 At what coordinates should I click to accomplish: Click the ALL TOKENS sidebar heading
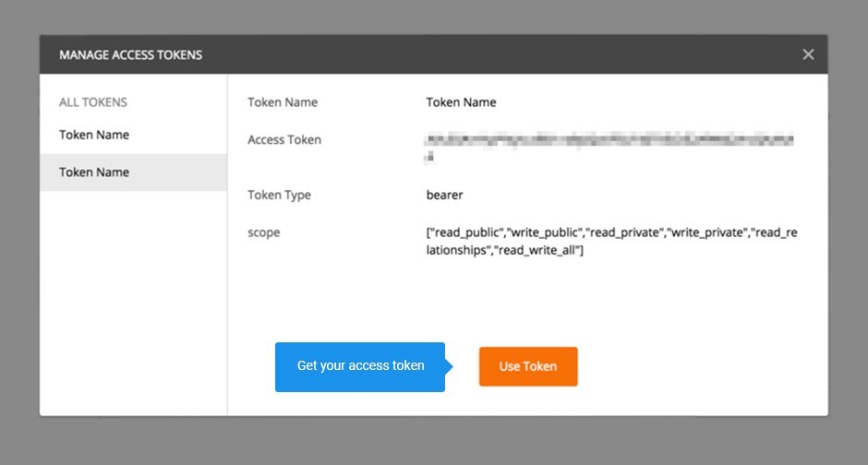click(x=93, y=102)
